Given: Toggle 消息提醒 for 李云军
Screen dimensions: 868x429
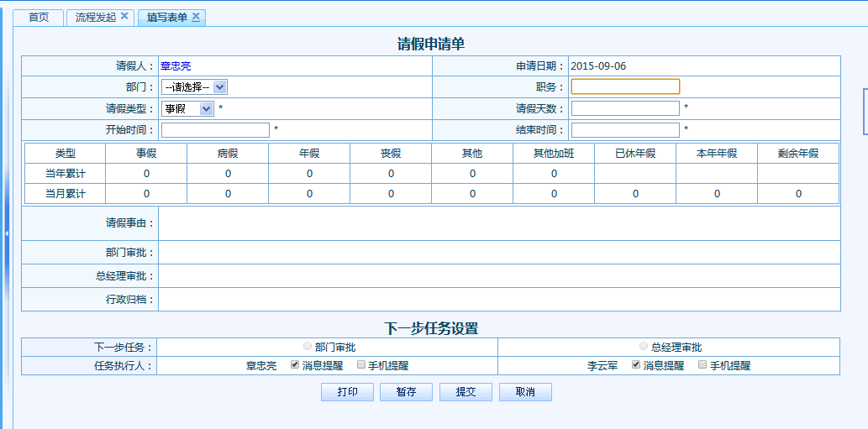Looking at the screenshot, I should pyautogui.click(x=636, y=365).
